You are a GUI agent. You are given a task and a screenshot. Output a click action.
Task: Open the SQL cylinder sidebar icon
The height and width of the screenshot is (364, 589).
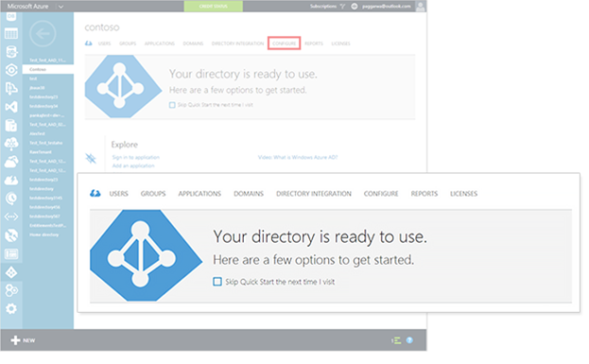(x=11, y=51)
